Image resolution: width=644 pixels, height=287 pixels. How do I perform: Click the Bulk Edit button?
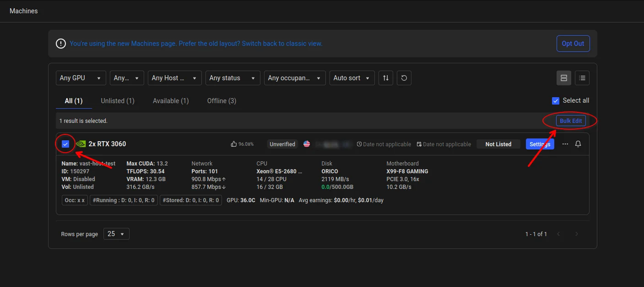(x=571, y=121)
